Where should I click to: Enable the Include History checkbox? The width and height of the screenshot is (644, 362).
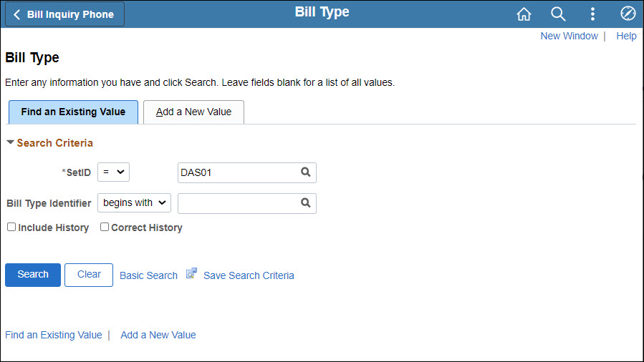coord(11,227)
